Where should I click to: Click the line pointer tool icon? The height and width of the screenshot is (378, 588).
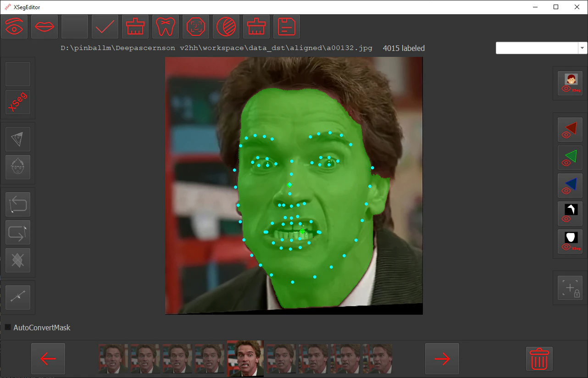(x=18, y=297)
